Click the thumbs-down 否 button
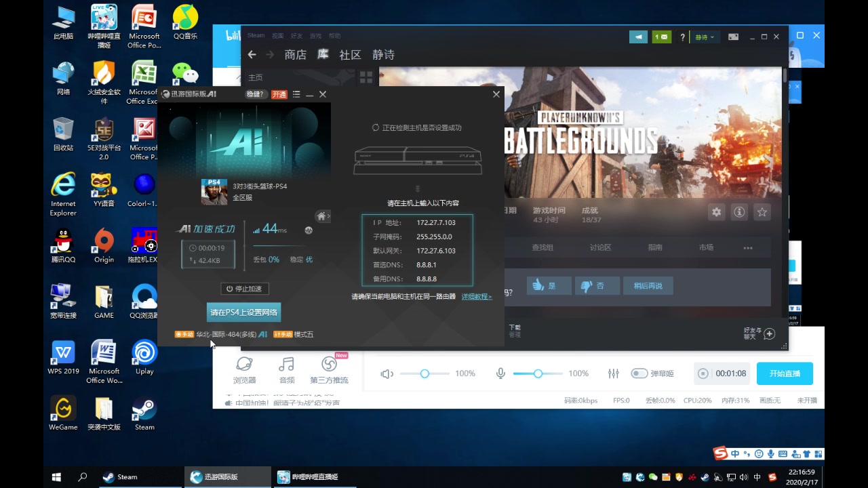Viewport: 868px width, 488px height. coord(597,286)
